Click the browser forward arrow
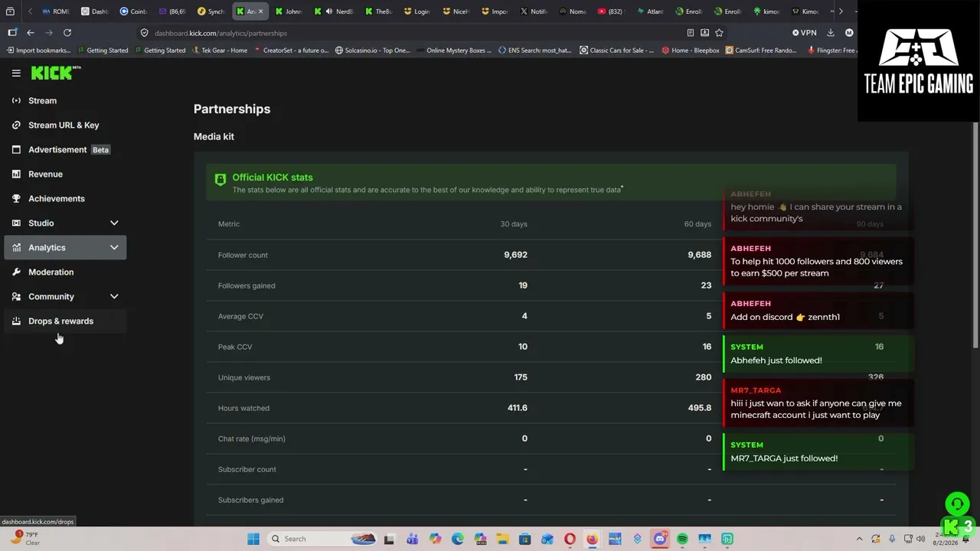This screenshot has height=551, width=980. pyautogui.click(x=49, y=33)
